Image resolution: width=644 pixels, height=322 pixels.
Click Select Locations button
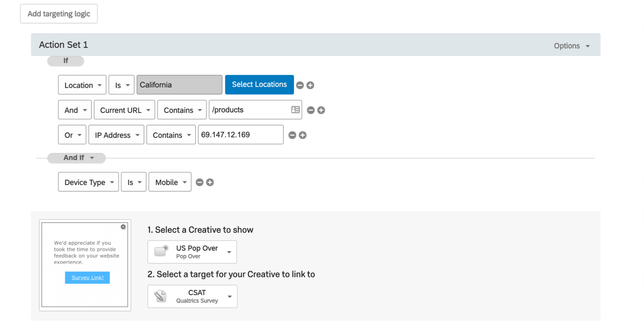pos(259,84)
